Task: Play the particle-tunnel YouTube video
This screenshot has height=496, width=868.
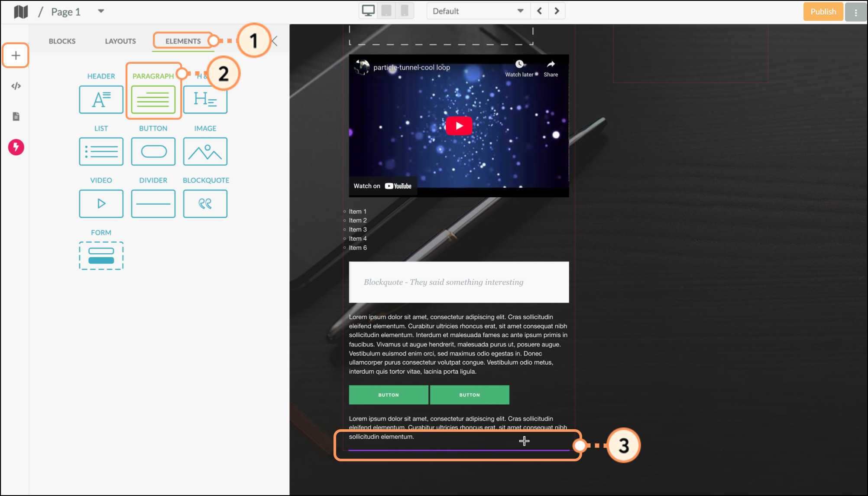Action: [459, 126]
